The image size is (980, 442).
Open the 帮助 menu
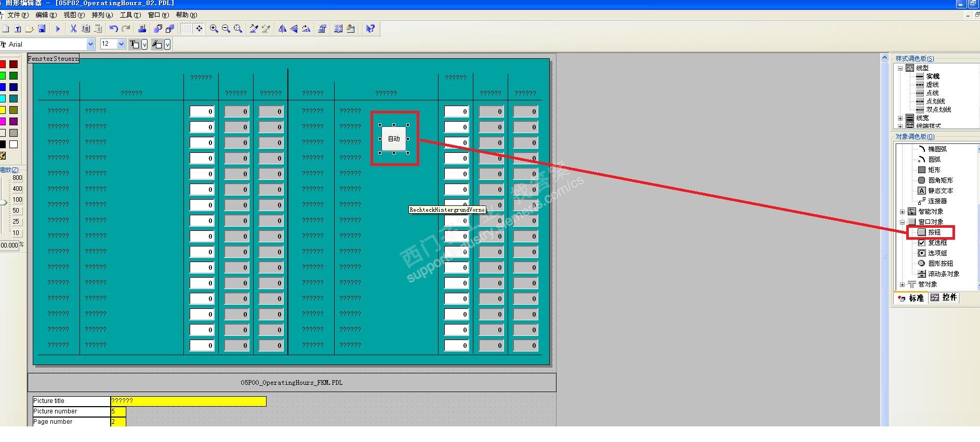point(187,15)
